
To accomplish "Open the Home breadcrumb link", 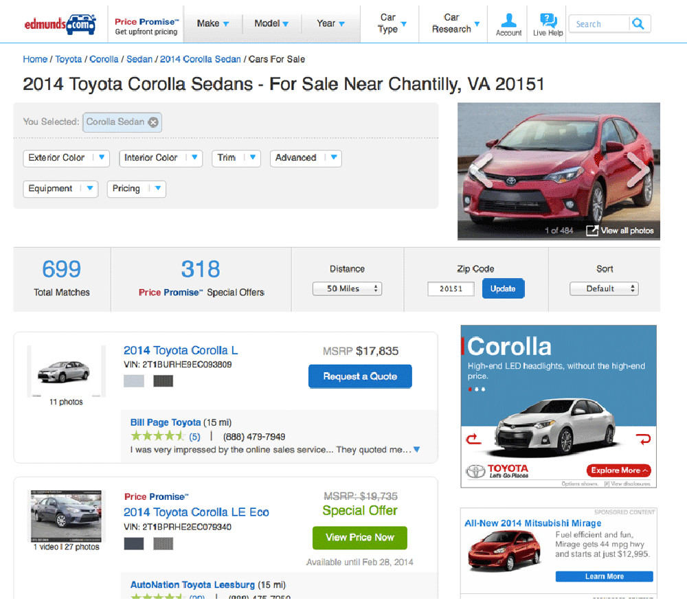I will coord(35,59).
